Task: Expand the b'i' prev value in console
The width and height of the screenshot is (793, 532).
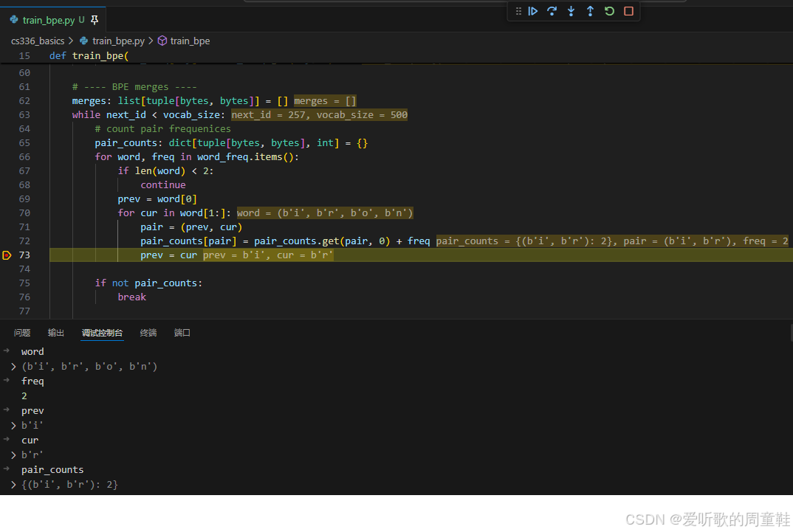Action: coord(13,426)
